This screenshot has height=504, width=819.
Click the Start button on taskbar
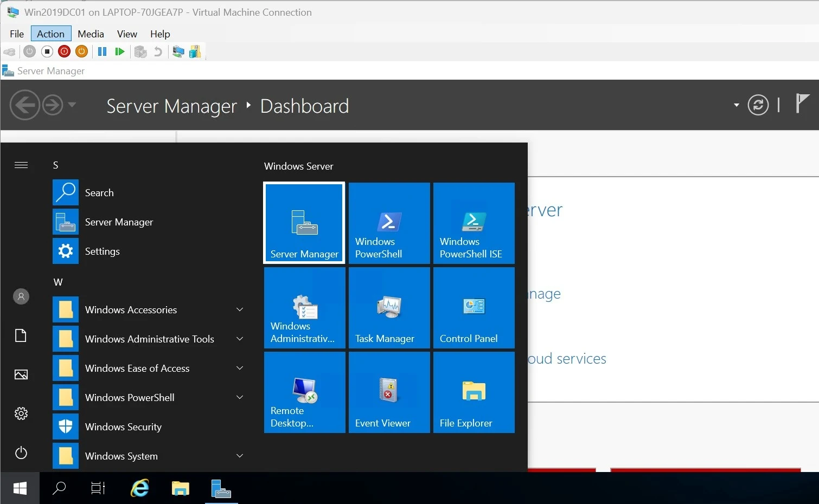pos(20,488)
